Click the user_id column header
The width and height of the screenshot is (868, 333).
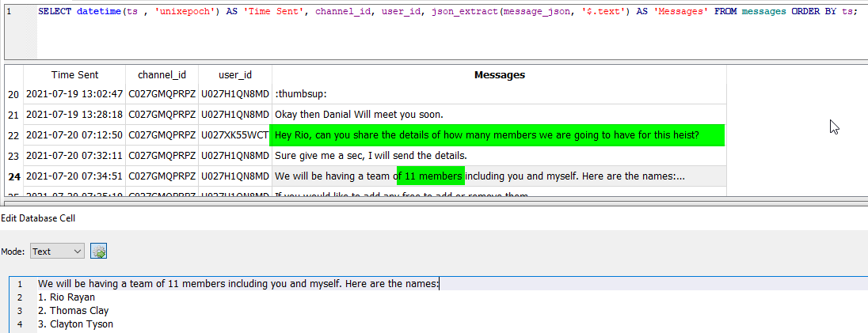(x=234, y=75)
